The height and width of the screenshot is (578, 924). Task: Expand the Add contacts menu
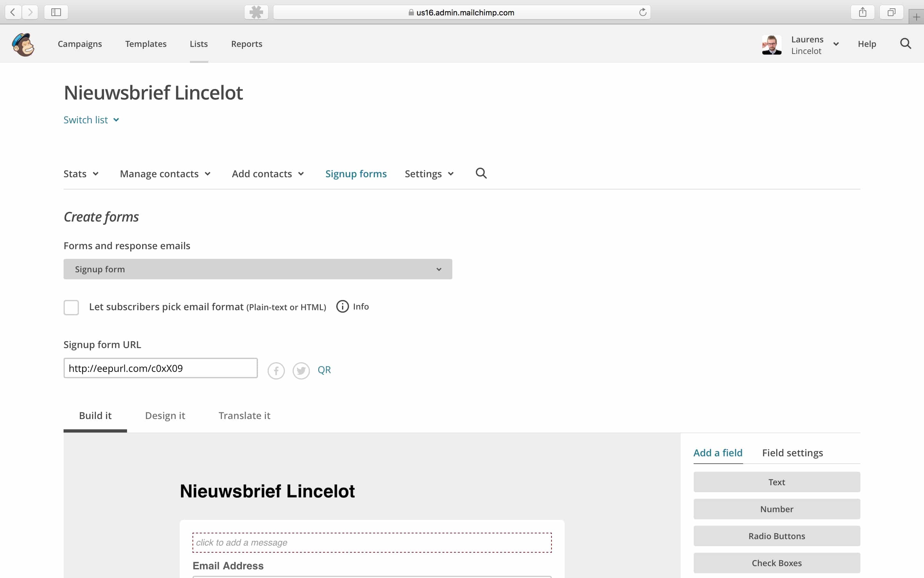coord(268,174)
